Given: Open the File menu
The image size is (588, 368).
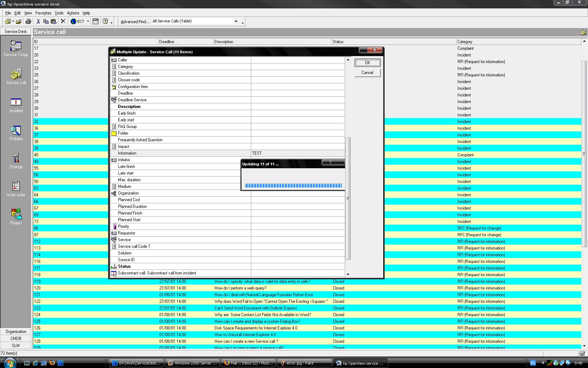Looking at the screenshot, I should tap(8, 13).
